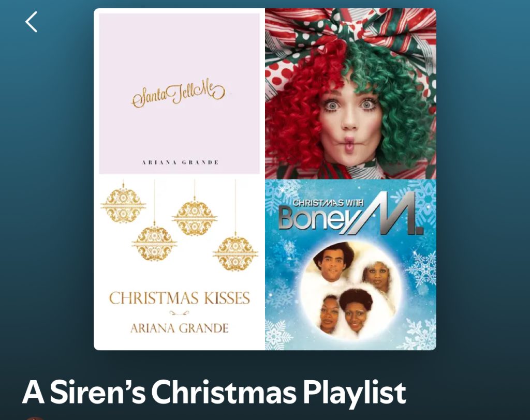
Task: Go back using the left chevron arrow
Action: point(31,22)
